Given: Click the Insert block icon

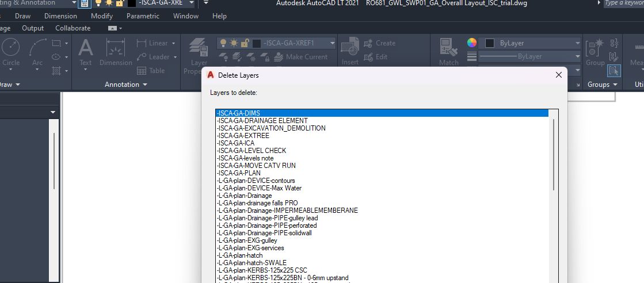Looking at the screenshot, I should (x=349, y=51).
